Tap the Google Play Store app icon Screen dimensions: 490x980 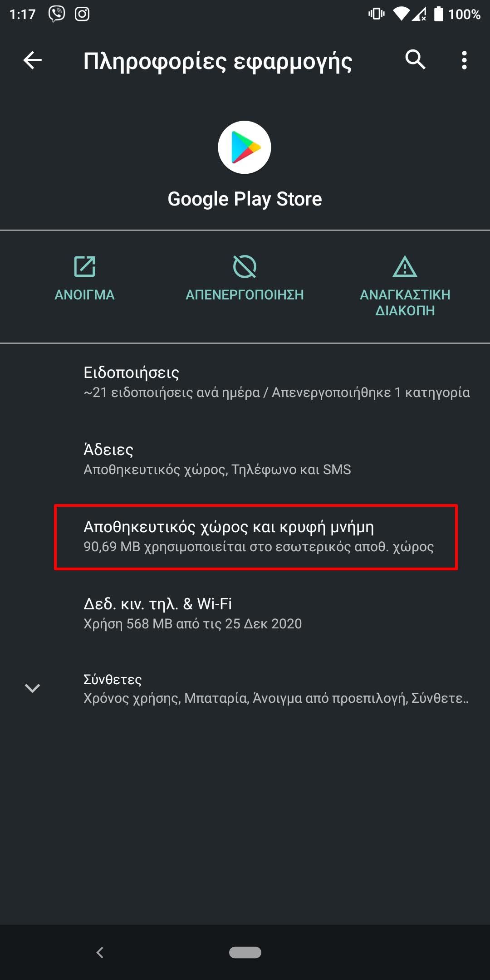[x=245, y=147]
